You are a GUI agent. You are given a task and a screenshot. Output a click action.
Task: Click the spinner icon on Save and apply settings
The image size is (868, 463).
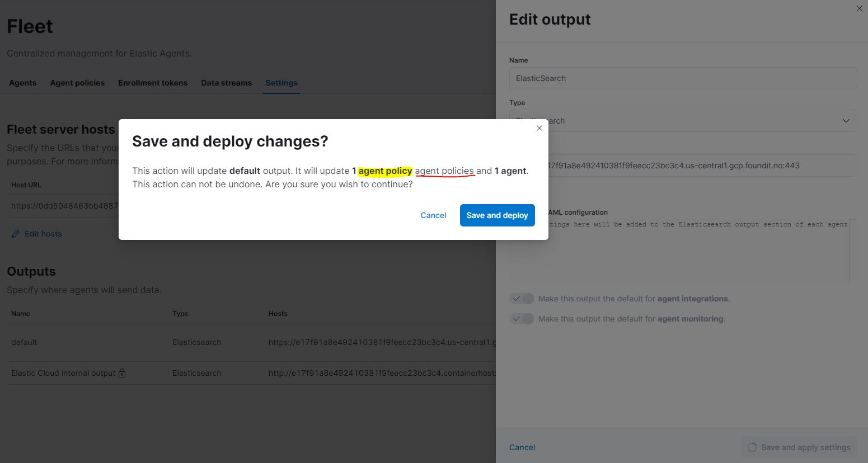click(752, 447)
